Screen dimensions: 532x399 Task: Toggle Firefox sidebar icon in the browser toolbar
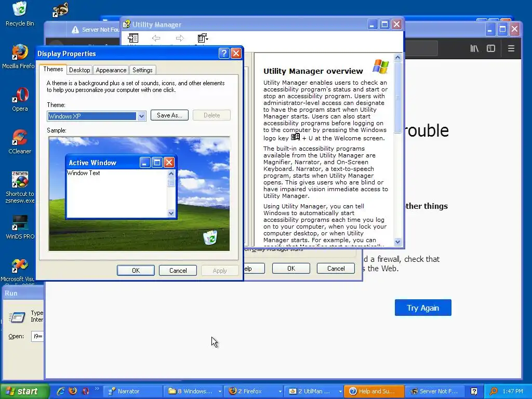tap(490, 48)
